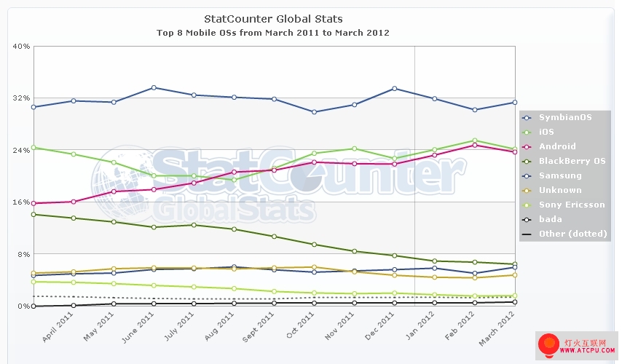Click the Sony Ericsson legend marker
Image resolution: width=622 pixels, height=364 pixels.
click(527, 205)
